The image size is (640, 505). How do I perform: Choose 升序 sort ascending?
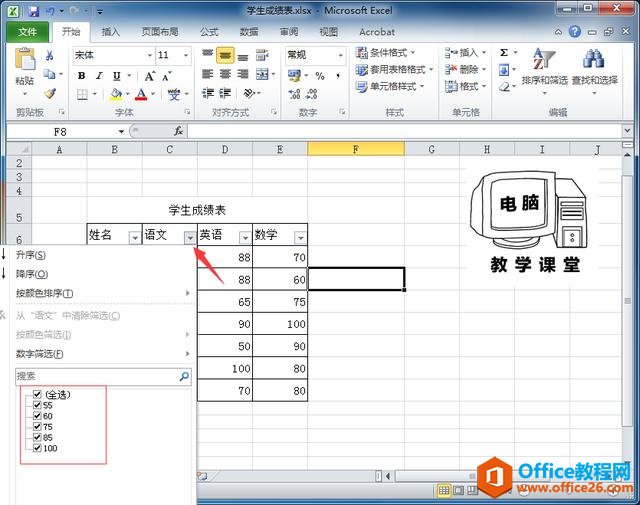(x=102, y=255)
